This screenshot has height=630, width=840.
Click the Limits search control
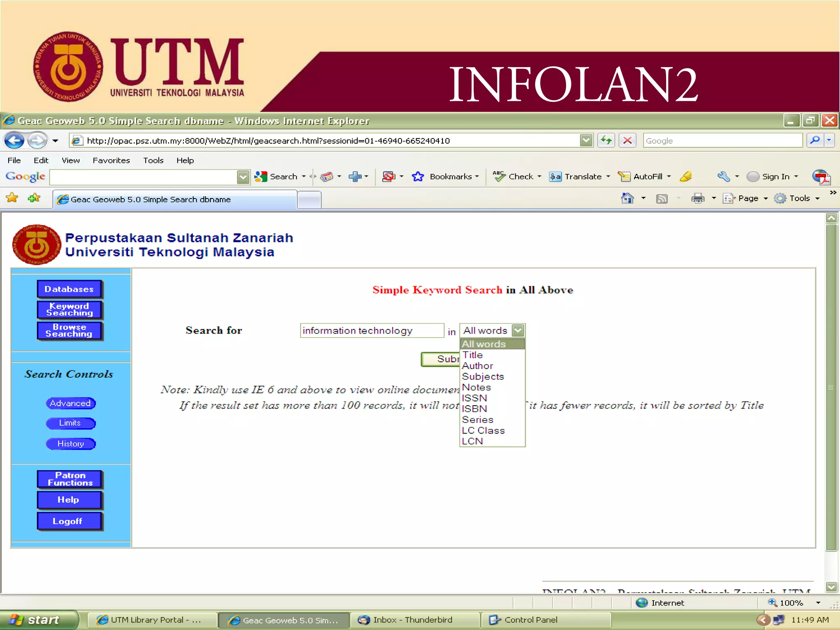[71, 423]
